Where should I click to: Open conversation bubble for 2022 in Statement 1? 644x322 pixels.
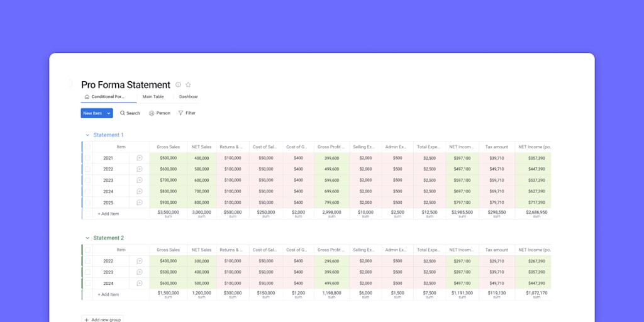[140, 169]
